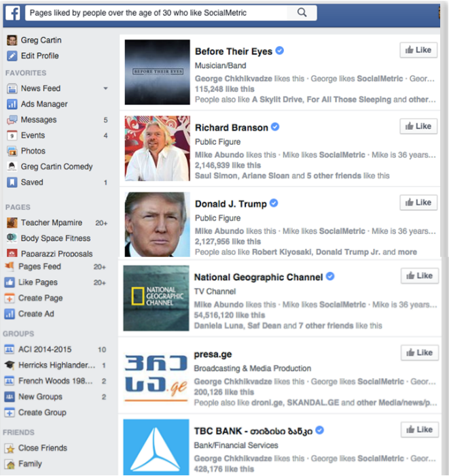Like the National Geographic Channel page
Screen dimensions: 449x476
tap(420, 275)
